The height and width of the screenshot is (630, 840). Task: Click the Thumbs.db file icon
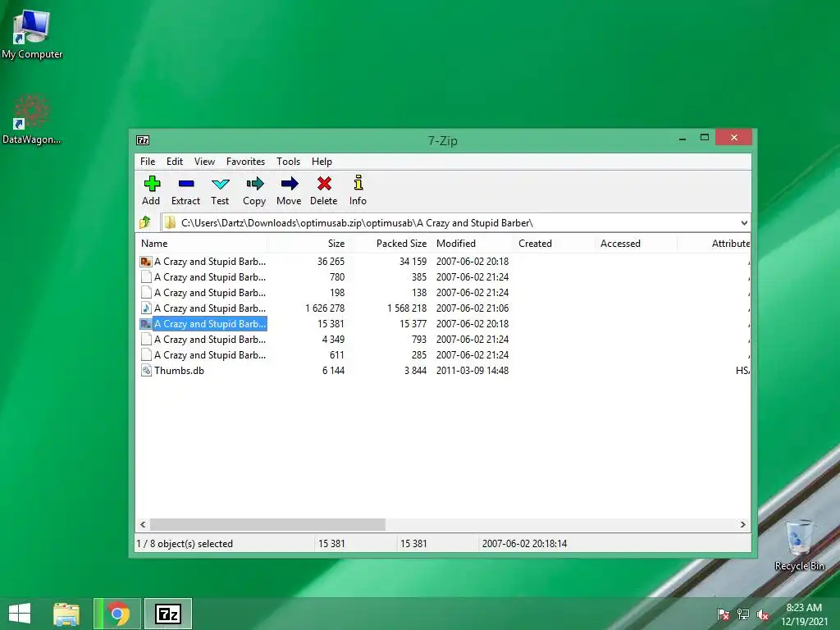146,370
